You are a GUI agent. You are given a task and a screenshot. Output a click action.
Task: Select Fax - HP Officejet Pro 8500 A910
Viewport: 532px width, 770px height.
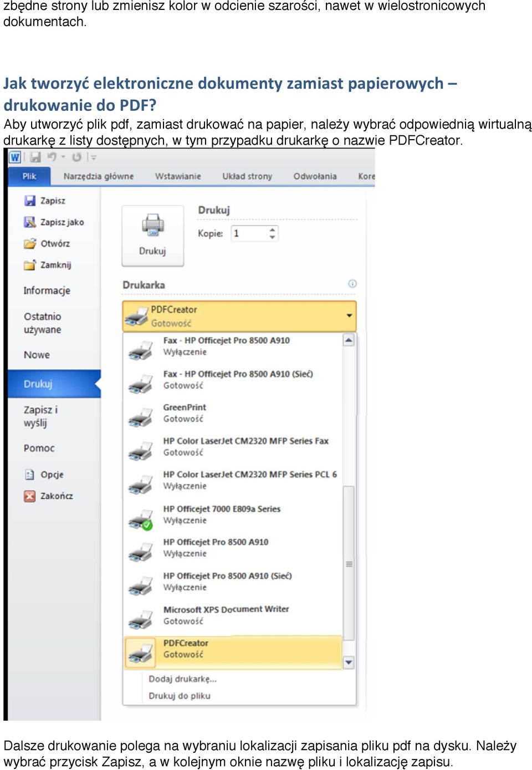coord(233,346)
